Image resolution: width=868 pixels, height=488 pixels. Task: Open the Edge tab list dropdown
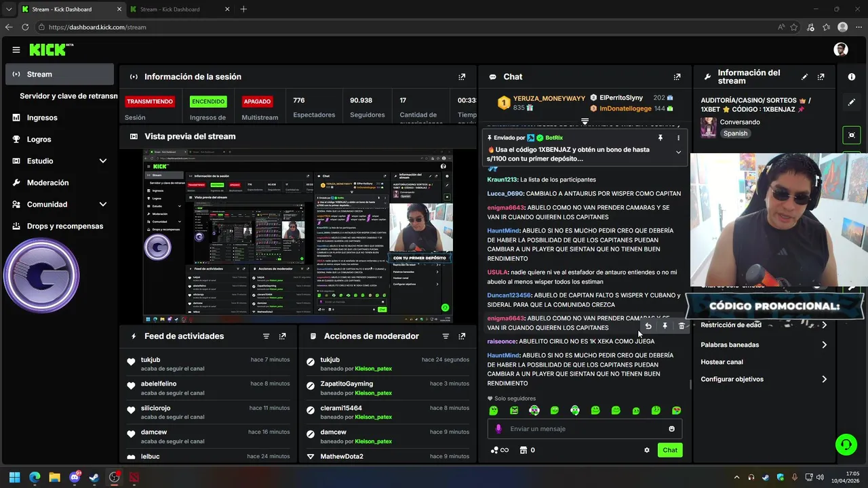(x=9, y=9)
